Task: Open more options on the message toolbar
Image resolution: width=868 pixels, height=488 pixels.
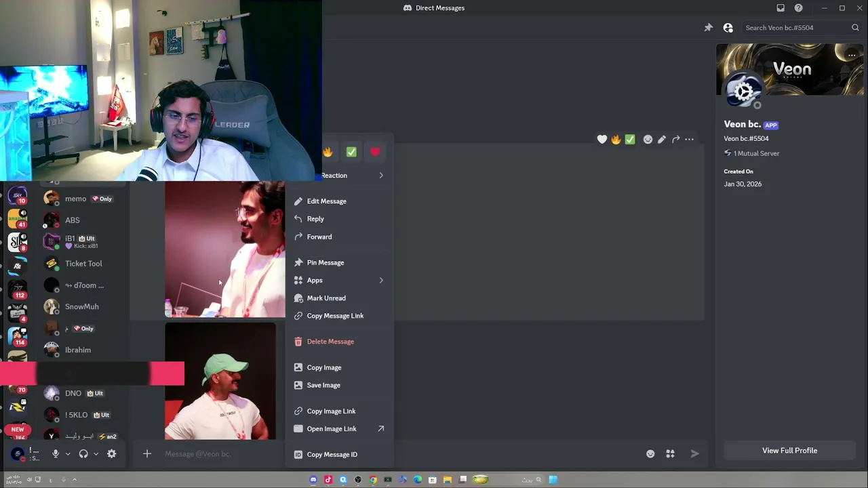Action: (x=689, y=140)
